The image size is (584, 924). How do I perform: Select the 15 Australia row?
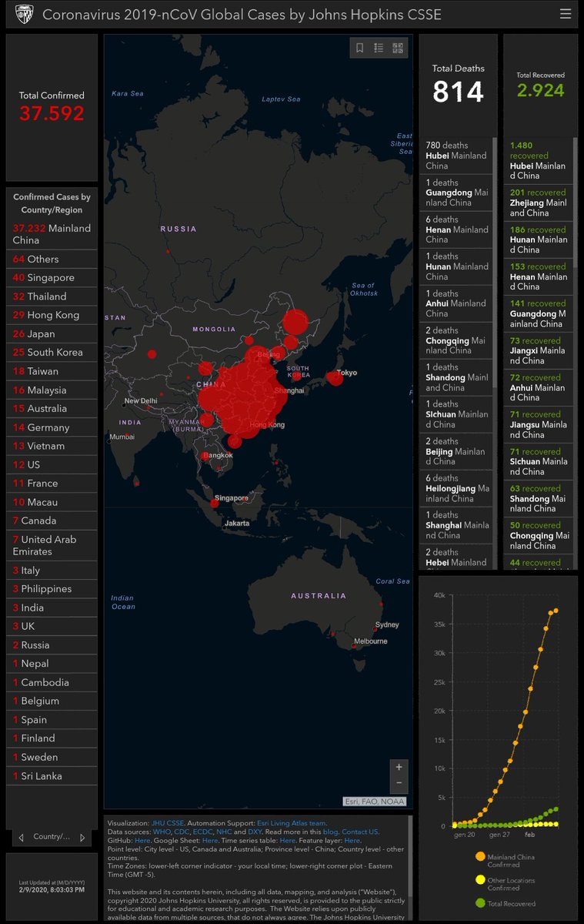52,409
